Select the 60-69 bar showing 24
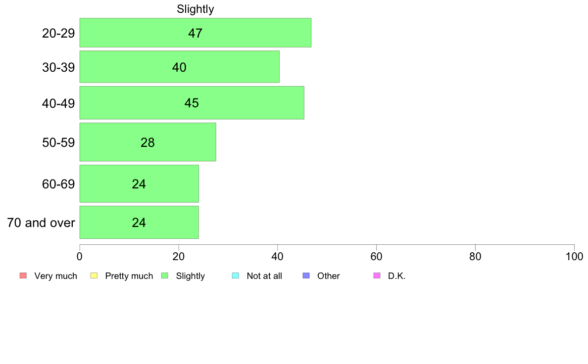 coord(139,183)
